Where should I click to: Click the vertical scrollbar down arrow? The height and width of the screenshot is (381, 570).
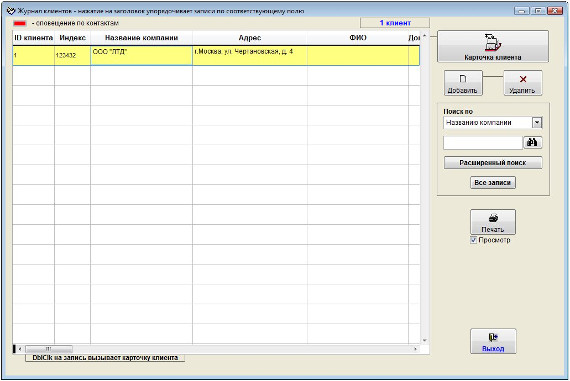pos(424,341)
